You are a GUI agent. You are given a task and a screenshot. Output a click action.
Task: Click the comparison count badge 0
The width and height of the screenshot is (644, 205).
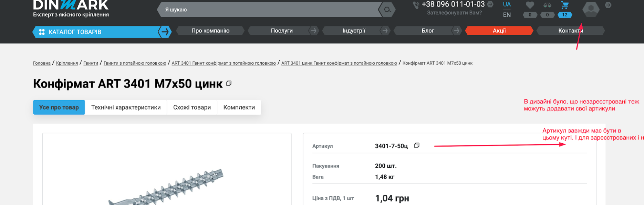tap(547, 15)
